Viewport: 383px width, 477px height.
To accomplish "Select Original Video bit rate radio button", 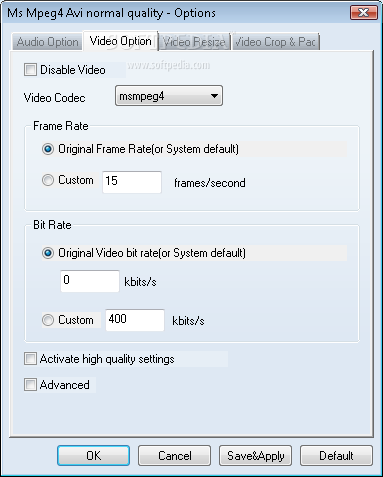I will 48,253.
